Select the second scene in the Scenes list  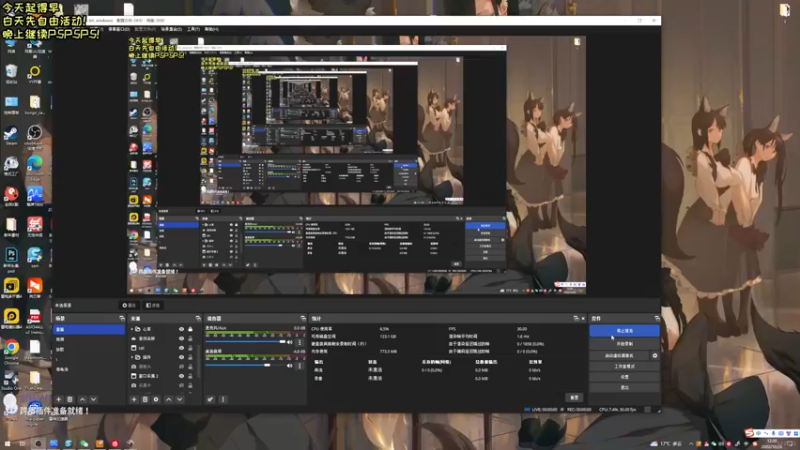(x=89, y=339)
